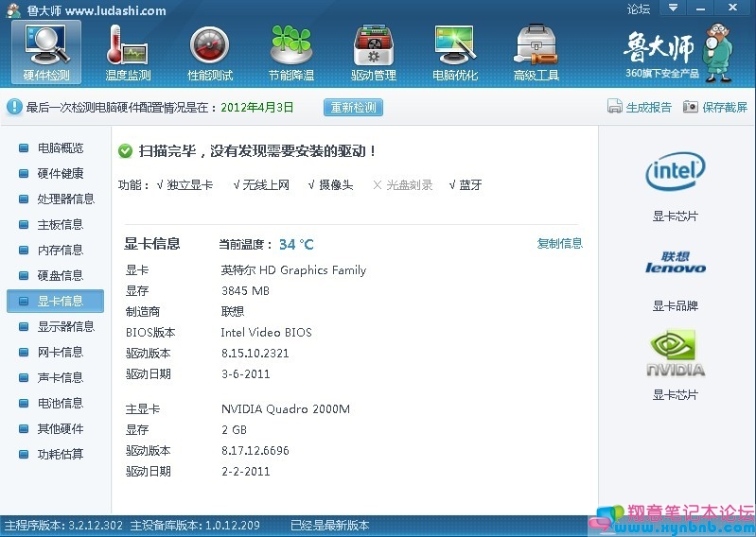The height and width of the screenshot is (537, 756).
Task: Click the 复制信息 copy info link
Action: [x=560, y=244]
